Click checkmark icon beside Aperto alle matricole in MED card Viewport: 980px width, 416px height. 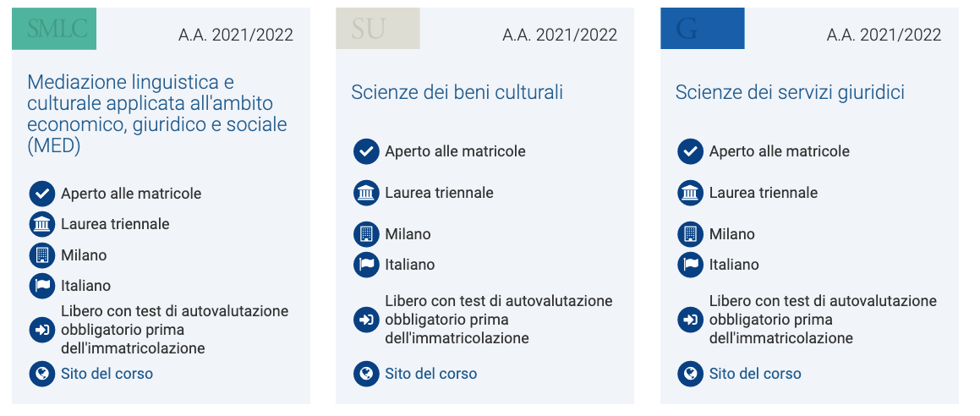(42, 194)
